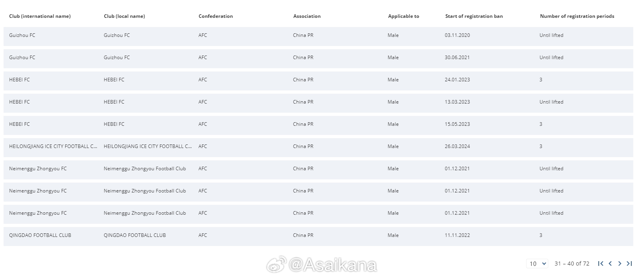Go to the previous page of results
Image resolution: width=644 pixels, height=279 pixels.
point(610,264)
